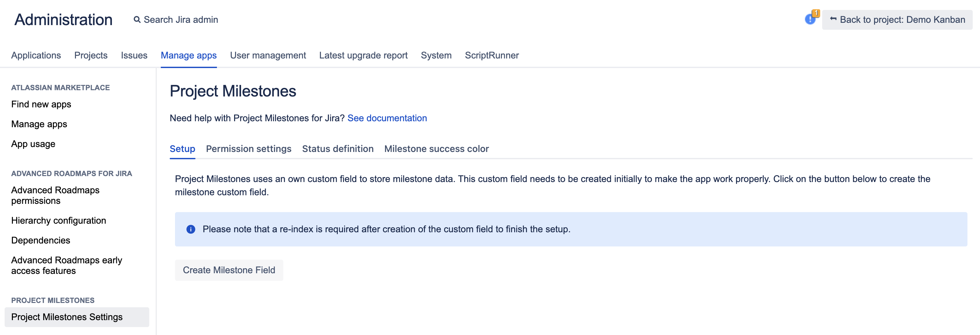Open Advanced Roadmaps early access features
This screenshot has height=335, width=980.
pyautogui.click(x=67, y=265)
